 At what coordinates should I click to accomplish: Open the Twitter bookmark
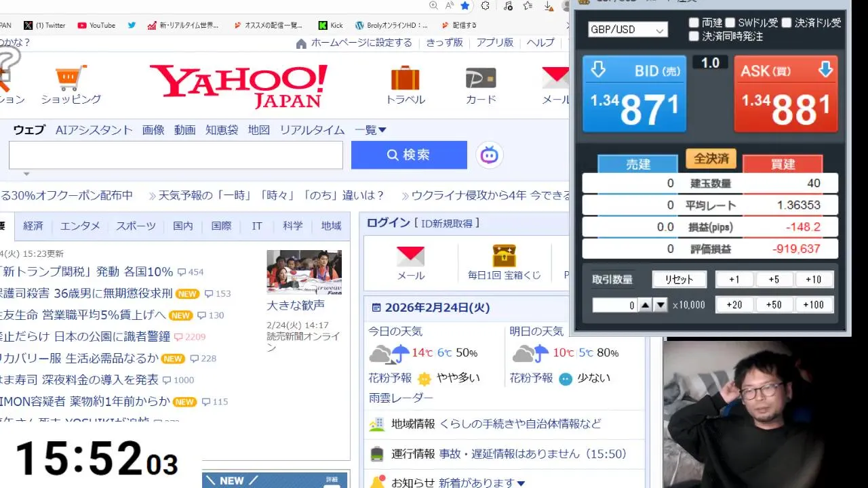(x=45, y=25)
